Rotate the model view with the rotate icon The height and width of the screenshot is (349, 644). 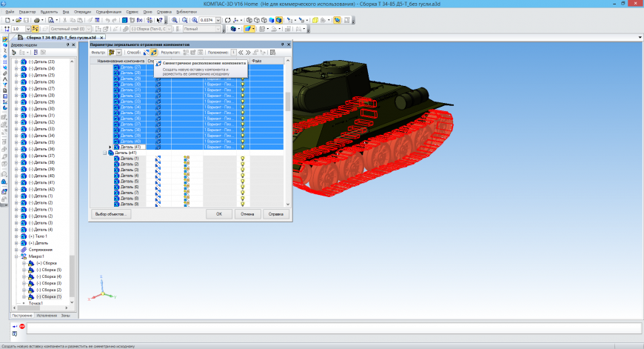(227, 20)
